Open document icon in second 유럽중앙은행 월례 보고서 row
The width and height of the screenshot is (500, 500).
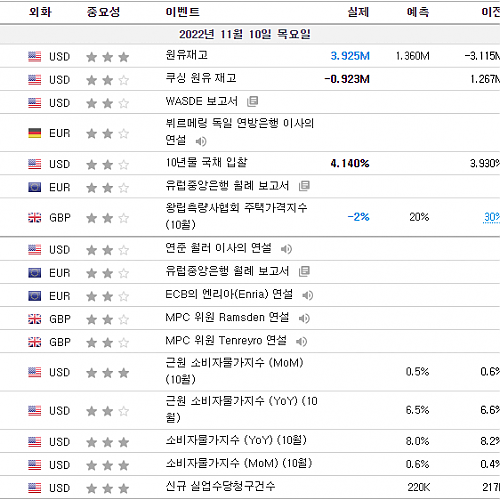[x=304, y=271]
